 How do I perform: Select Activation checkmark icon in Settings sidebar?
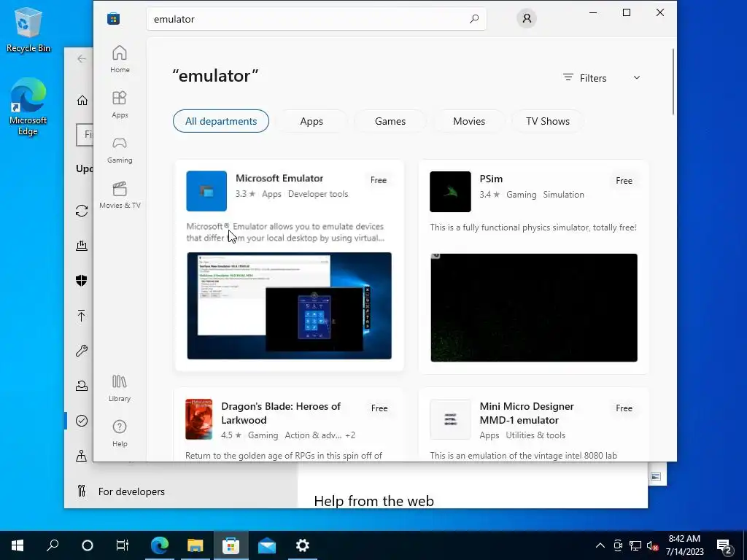coord(82,421)
